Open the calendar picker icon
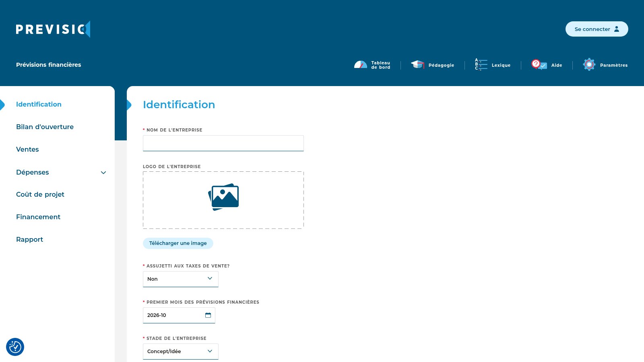Viewport: 644px width, 362px height. (x=208, y=315)
